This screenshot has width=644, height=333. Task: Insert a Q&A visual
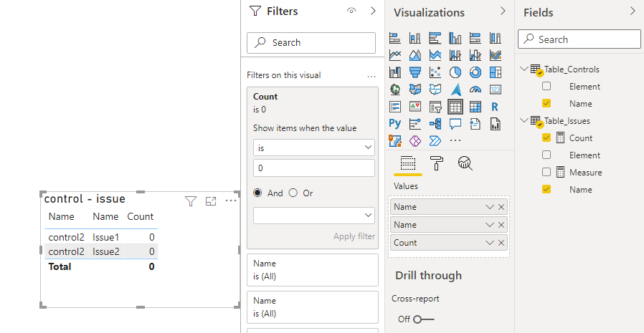455,123
